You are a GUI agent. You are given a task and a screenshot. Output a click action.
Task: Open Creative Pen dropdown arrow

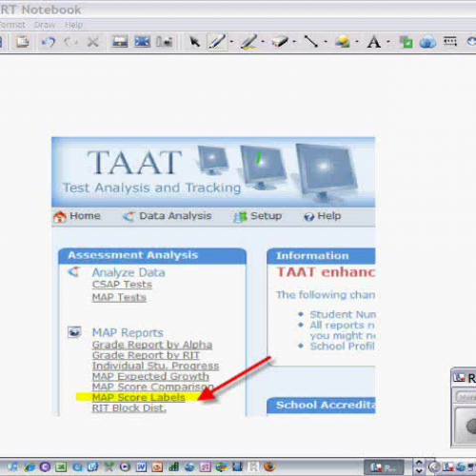263,42
